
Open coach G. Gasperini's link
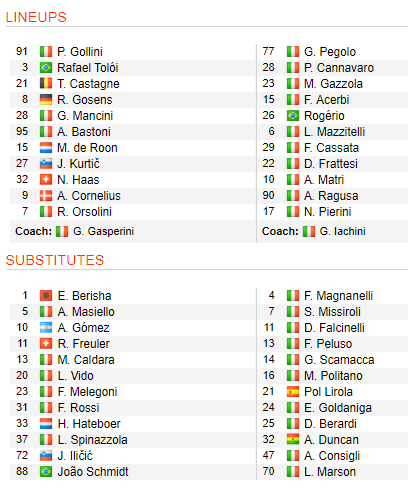(x=103, y=231)
